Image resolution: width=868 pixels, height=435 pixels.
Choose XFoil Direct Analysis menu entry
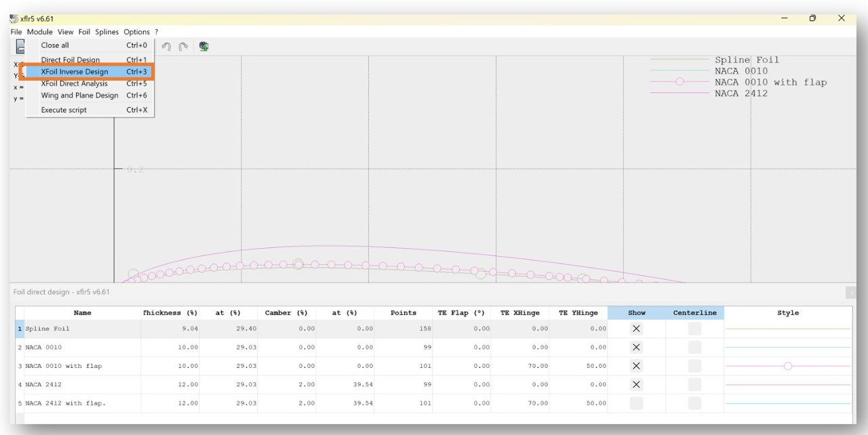75,83
